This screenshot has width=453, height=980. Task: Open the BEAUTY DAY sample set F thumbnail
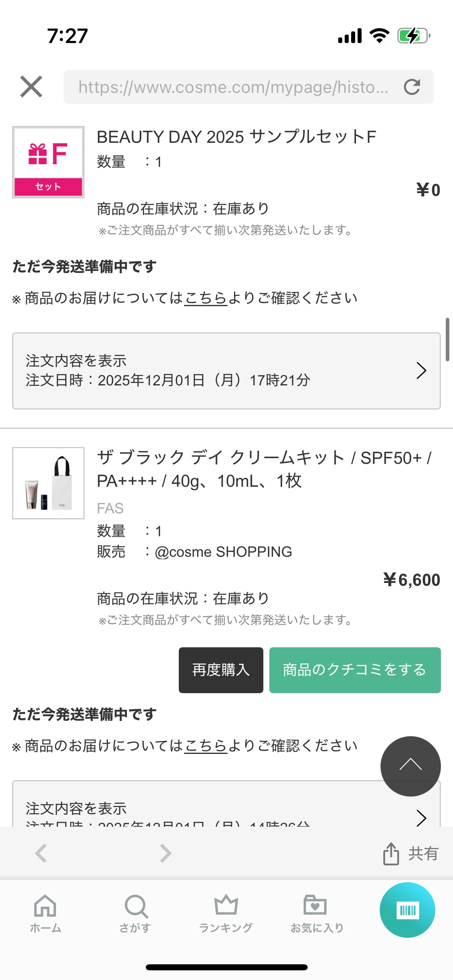click(x=48, y=162)
